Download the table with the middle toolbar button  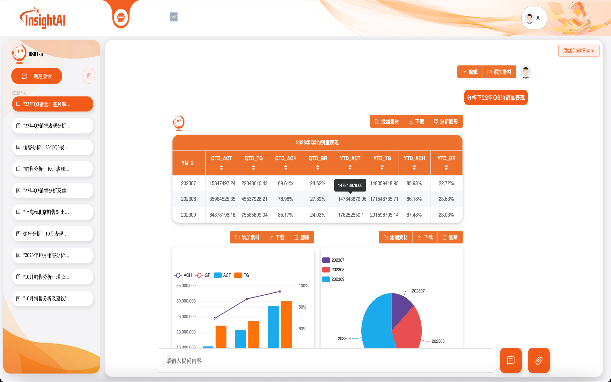(416, 122)
